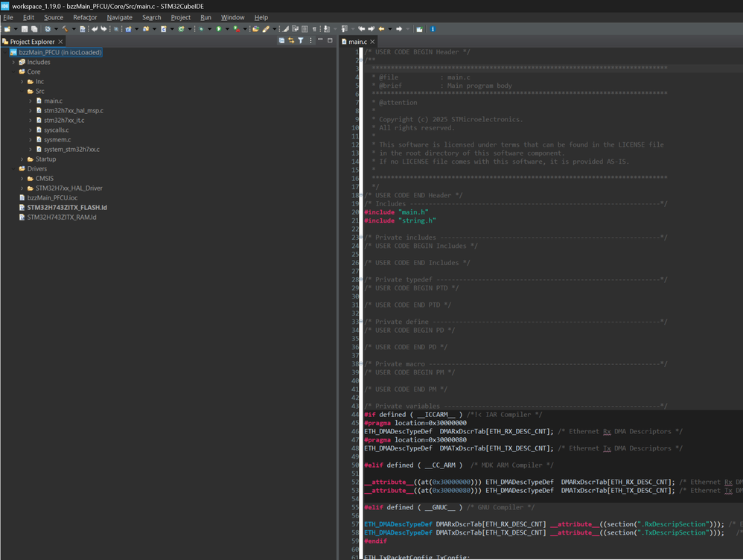
Task: Click the New file toolbar icon
Action: click(7, 29)
